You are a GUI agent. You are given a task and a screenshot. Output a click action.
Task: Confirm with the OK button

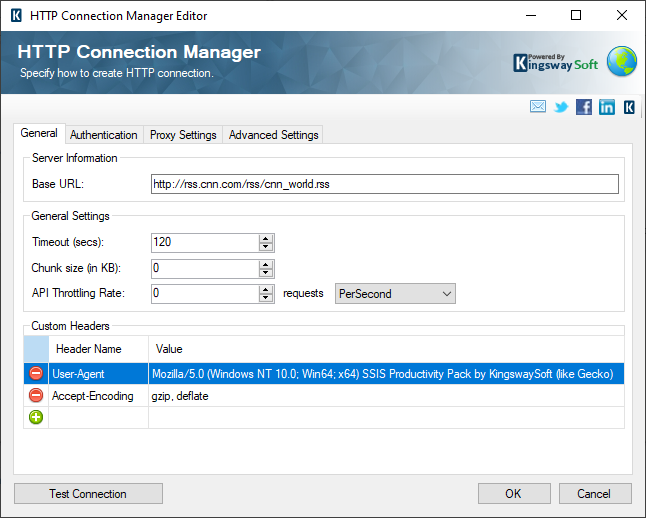(514, 493)
